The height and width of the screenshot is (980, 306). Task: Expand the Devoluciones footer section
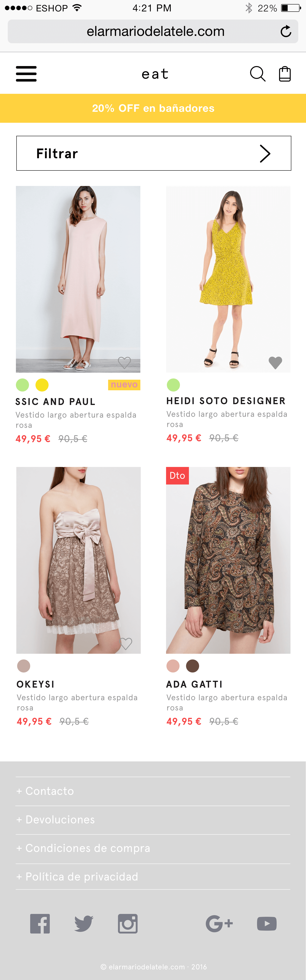[153, 820]
